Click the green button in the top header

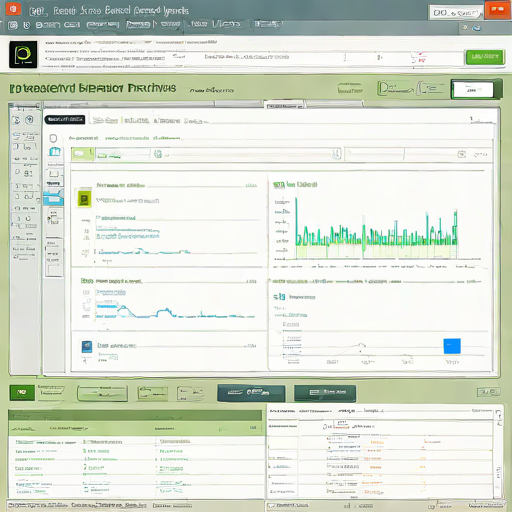(484, 57)
